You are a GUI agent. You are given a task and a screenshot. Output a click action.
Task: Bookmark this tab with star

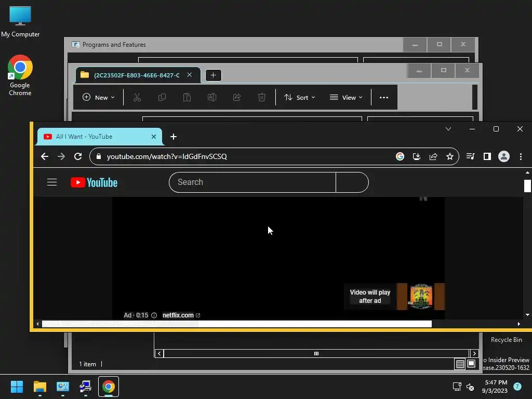[450, 156]
